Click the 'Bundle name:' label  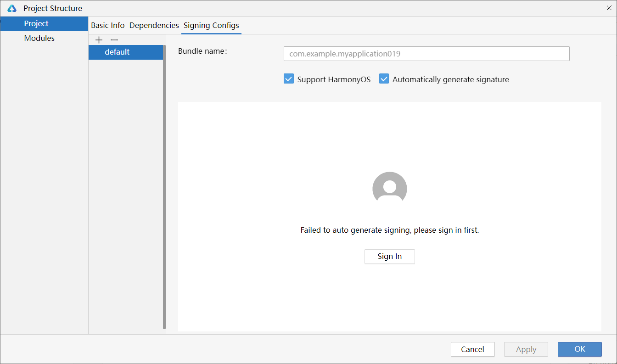(202, 51)
